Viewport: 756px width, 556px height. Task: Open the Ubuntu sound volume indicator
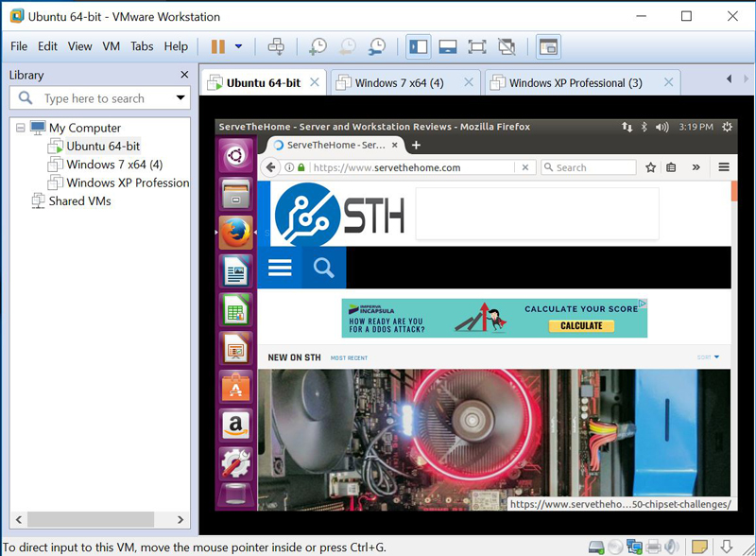pyautogui.click(x=661, y=127)
